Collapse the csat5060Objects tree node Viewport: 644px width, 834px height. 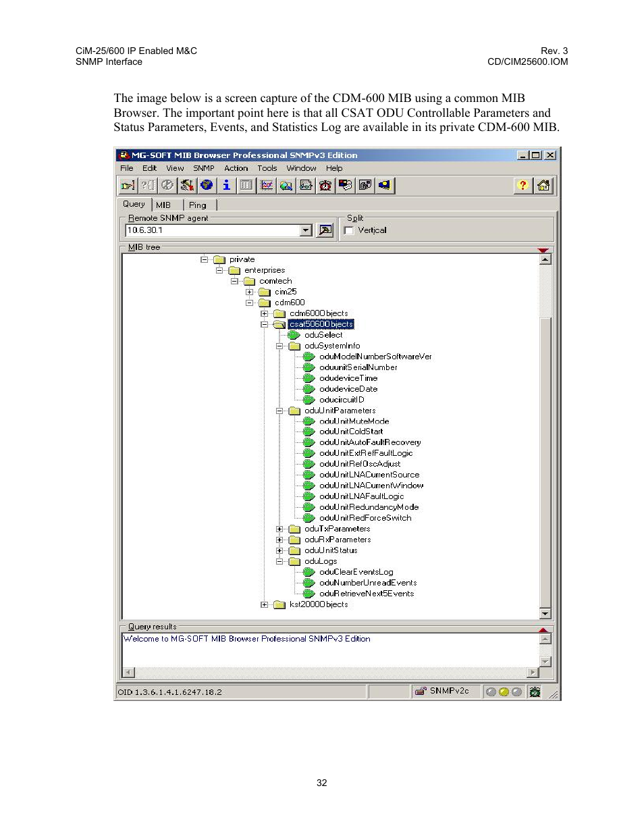(264, 324)
